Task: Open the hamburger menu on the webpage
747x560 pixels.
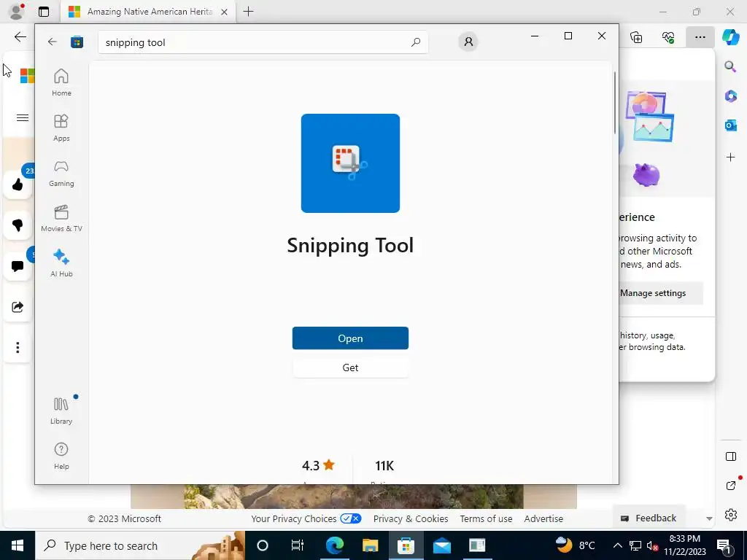Action: [x=23, y=117]
